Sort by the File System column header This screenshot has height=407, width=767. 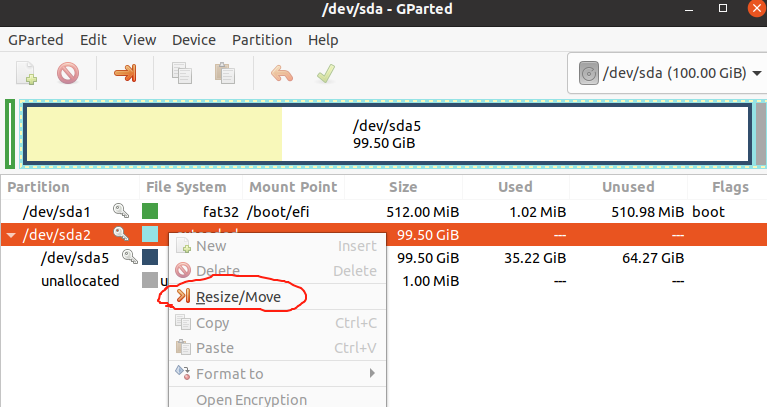click(186, 187)
